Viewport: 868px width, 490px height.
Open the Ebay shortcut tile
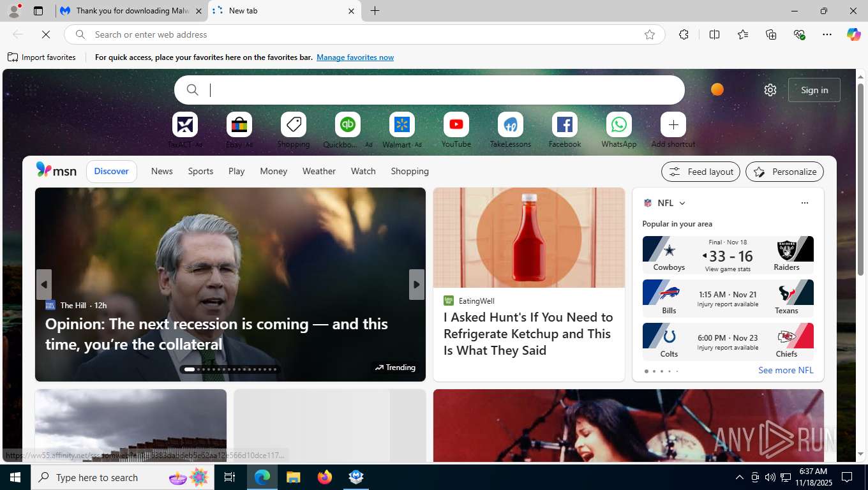click(239, 124)
